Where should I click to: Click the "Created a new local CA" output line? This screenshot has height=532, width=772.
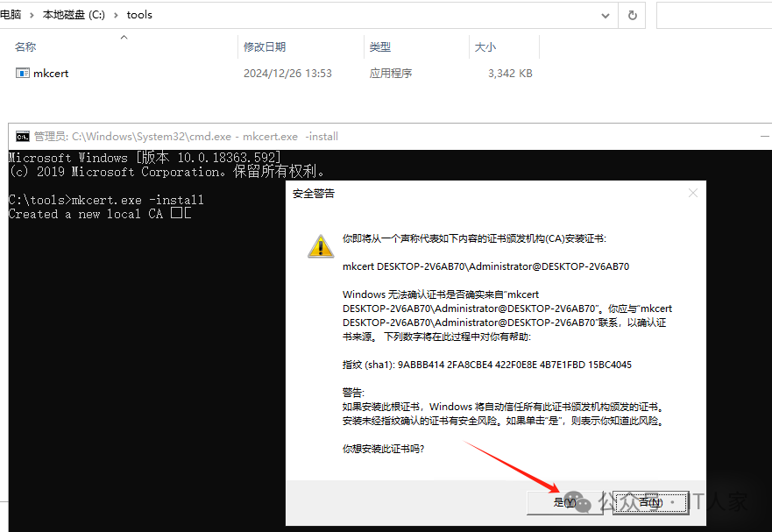point(100,214)
